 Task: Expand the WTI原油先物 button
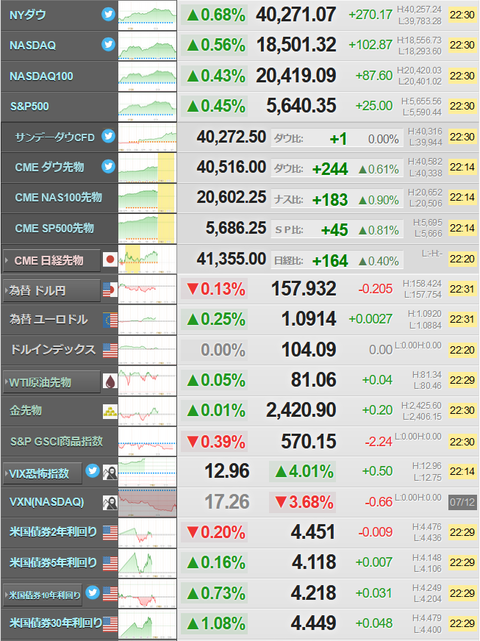pyautogui.click(x=52, y=382)
